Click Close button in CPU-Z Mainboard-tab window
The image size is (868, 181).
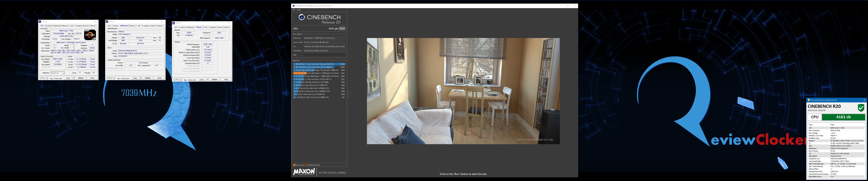tap(159, 78)
